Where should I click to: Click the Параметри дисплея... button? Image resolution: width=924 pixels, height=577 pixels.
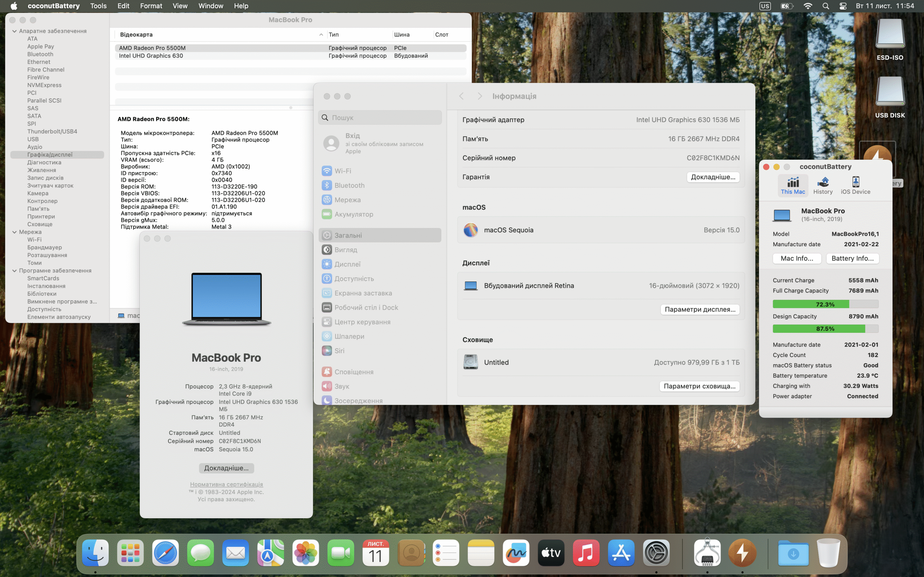(699, 309)
